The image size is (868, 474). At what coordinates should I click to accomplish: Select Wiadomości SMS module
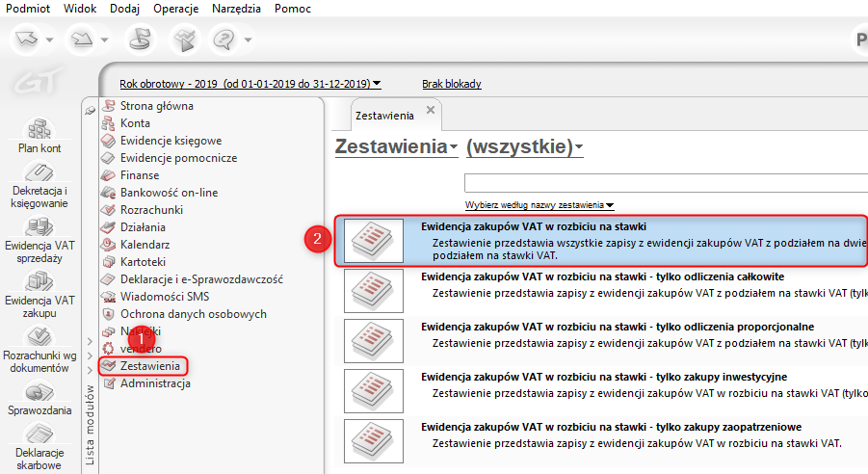point(165,297)
